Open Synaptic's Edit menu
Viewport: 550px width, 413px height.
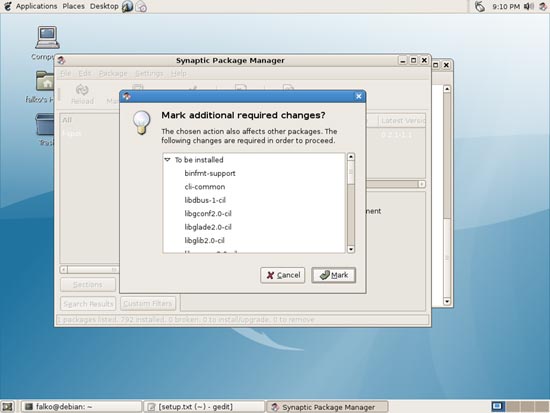click(x=85, y=73)
